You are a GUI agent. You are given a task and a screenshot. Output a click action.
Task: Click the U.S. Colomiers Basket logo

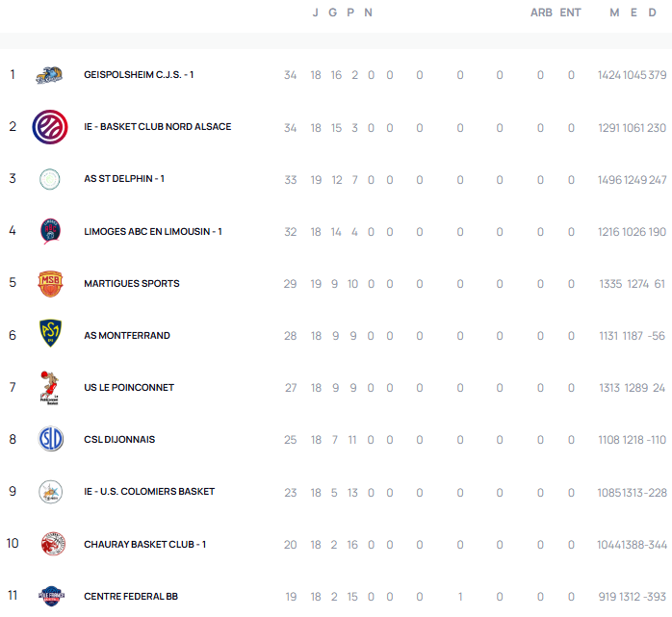pos(50,492)
